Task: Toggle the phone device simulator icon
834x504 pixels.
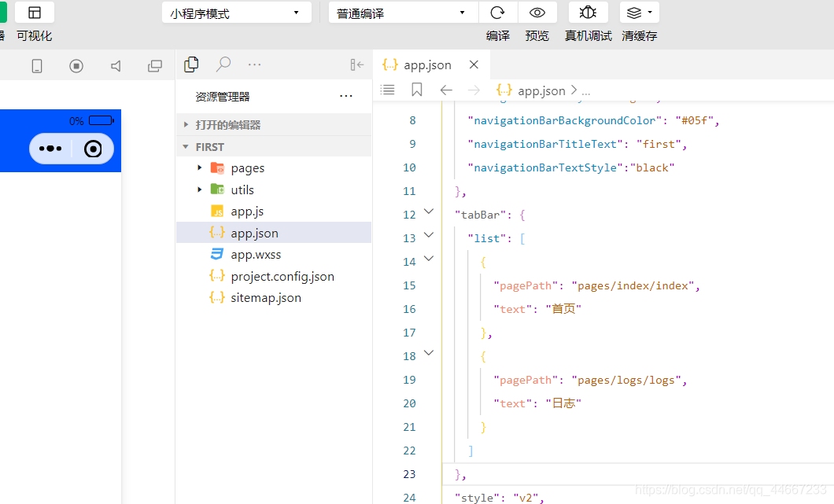Action: 37,66
